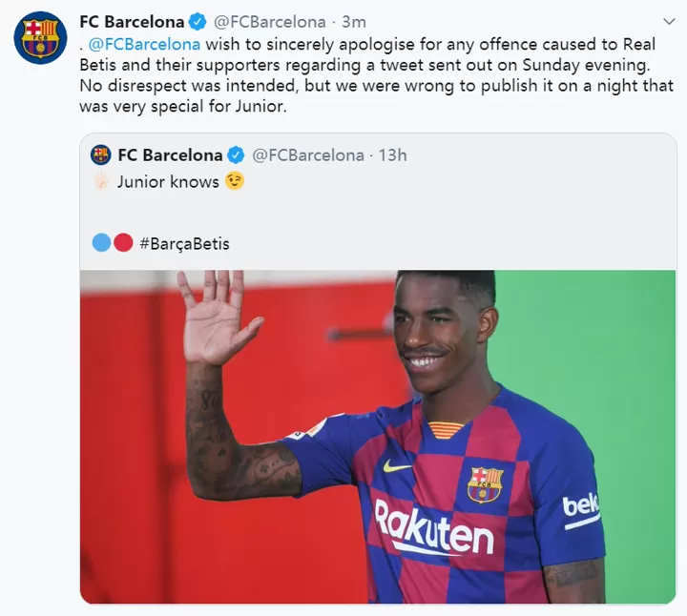Viewport: 687px width, 616px height.
Task: Click the quoted tweet's FC Barcelona name
Action: tap(171, 154)
